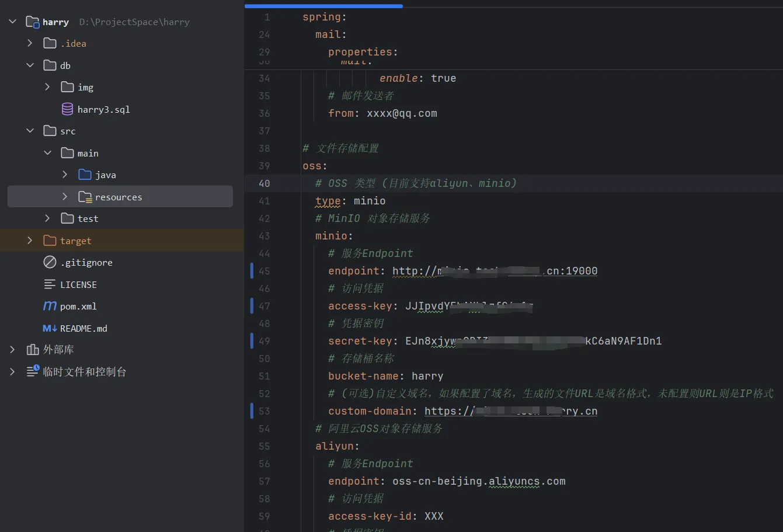
Task: Click the 'bucket-name: harry' line
Action: [x=385, y=376]
